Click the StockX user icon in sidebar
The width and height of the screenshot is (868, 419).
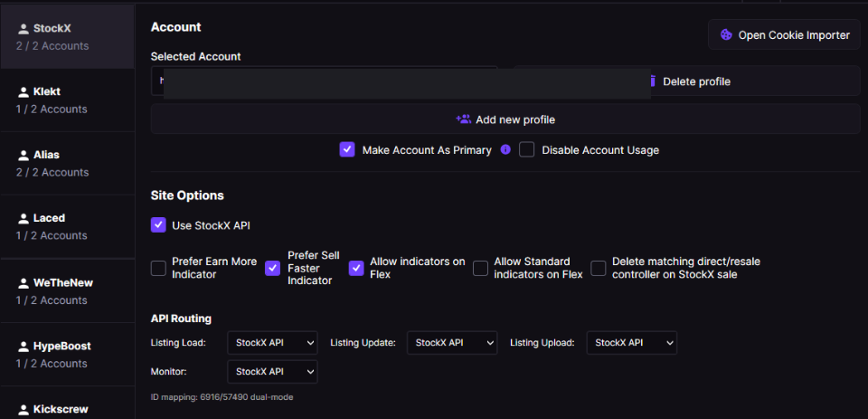pyautogui.click(x=24, y=28)
